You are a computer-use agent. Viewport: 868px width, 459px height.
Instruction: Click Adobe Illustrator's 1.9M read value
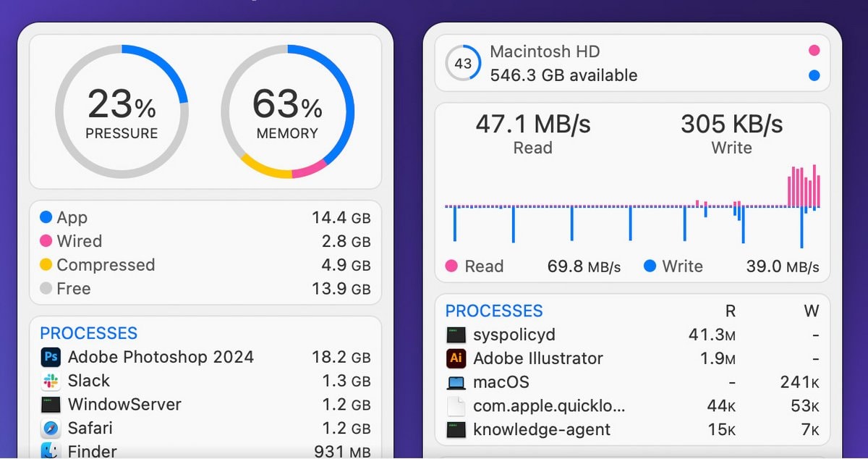(718, 358)
